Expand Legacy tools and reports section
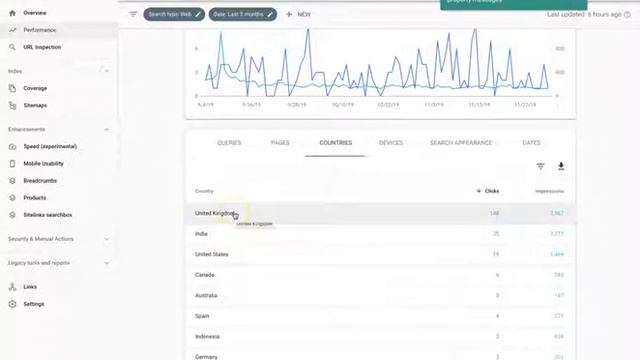Screen dimensions: 640x360 pos(106,263)
